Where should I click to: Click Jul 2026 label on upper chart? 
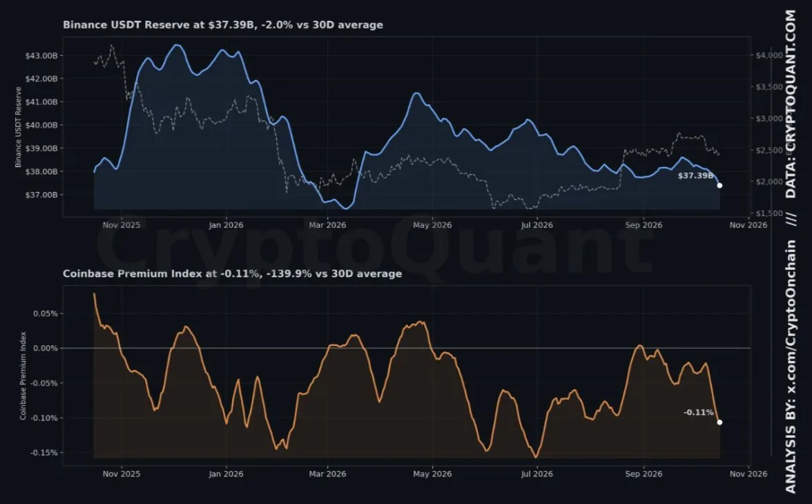click(536, 225)
